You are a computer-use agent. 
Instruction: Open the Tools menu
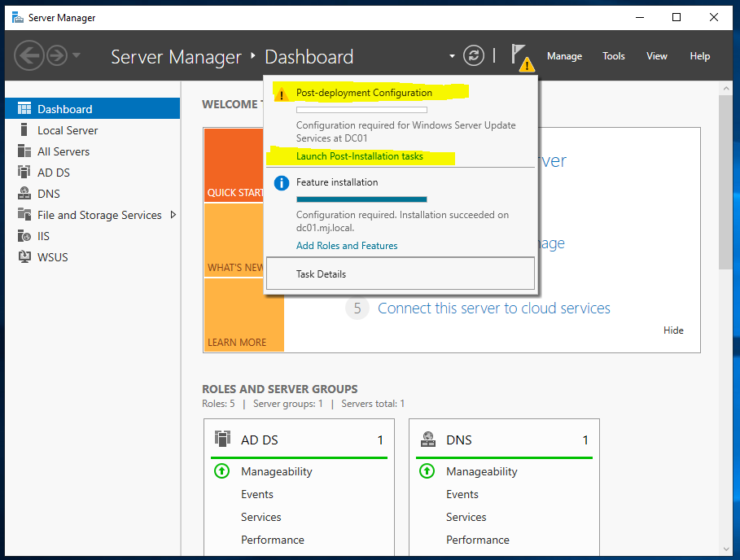point(614,56)
